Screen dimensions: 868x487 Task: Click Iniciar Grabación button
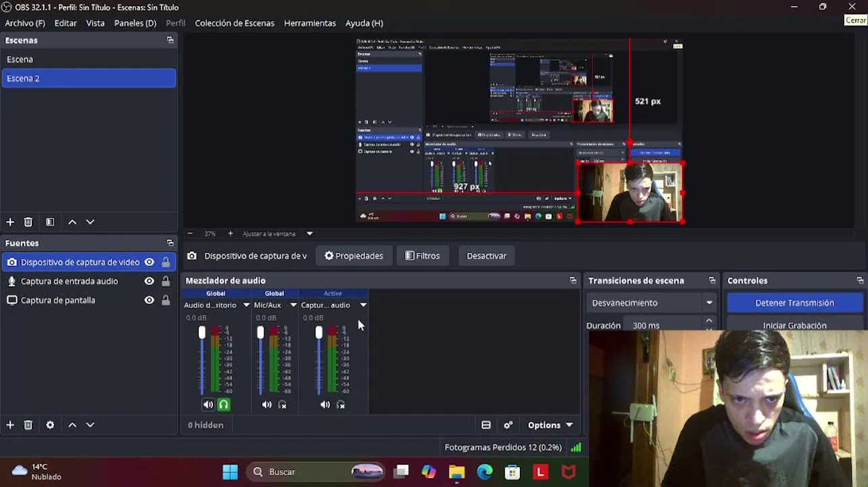(795, 325)
